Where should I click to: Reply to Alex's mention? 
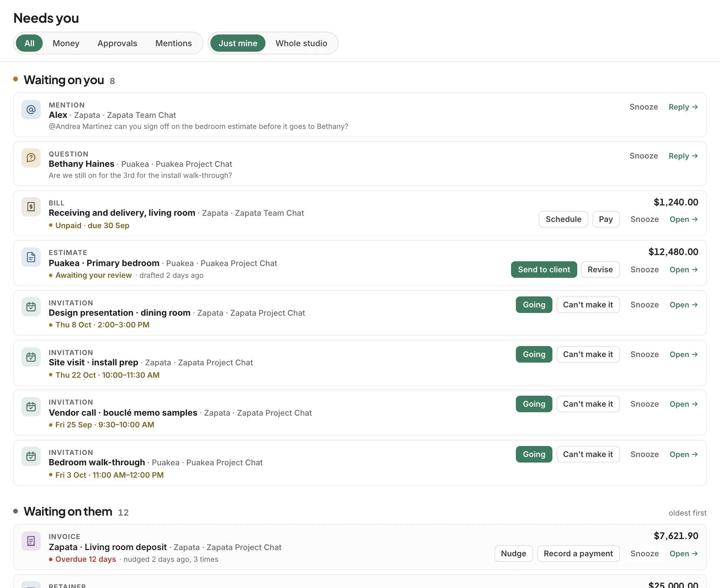point(683,107)
